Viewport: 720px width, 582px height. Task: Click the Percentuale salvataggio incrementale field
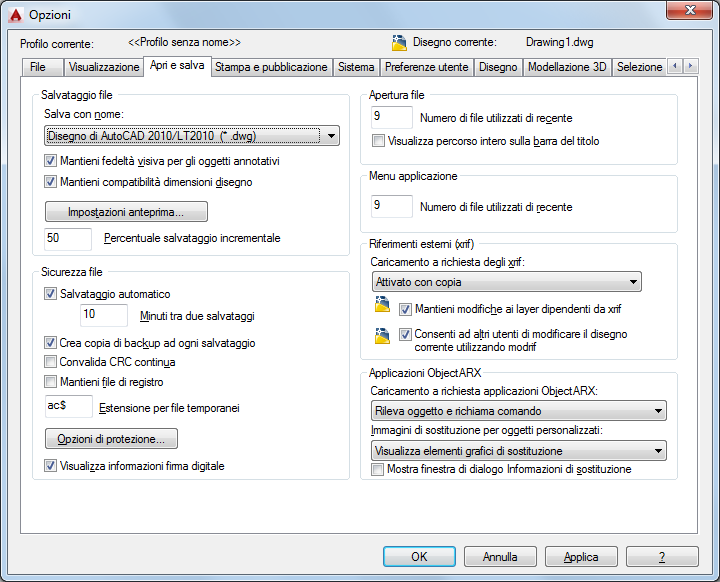[x=68, y=239]
